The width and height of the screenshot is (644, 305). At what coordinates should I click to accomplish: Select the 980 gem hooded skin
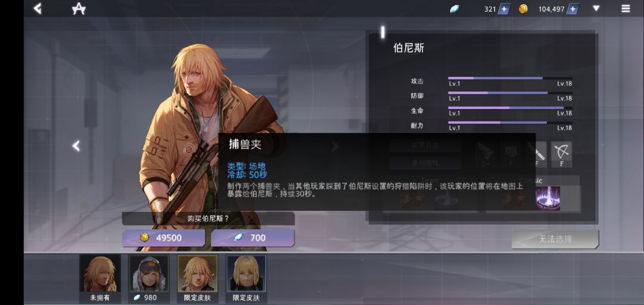coord(149,278)
